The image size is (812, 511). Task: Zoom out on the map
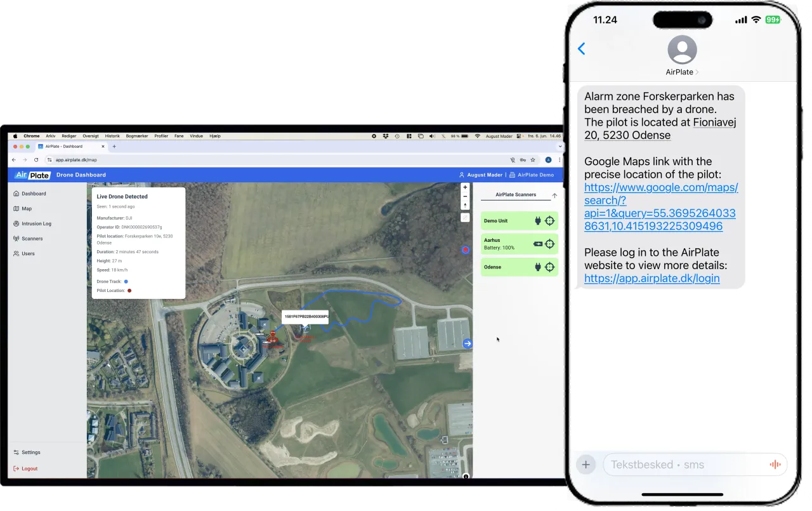click(x=465, y=196)
